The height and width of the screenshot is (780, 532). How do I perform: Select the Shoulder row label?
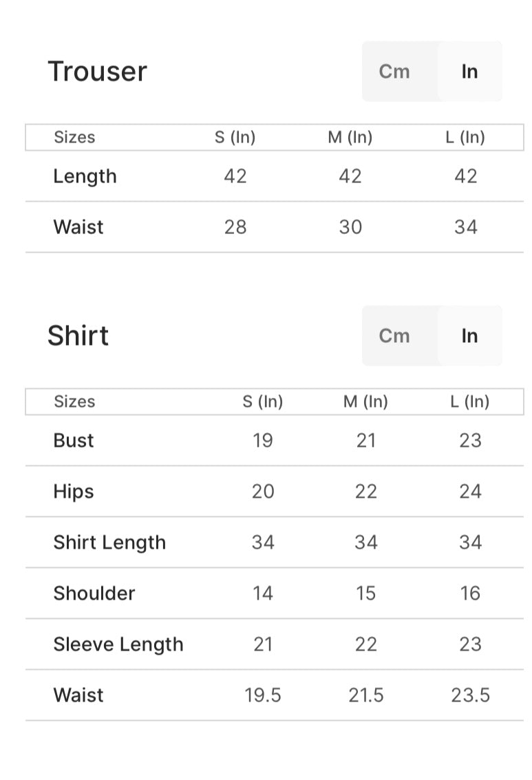[x=94, y=593]
